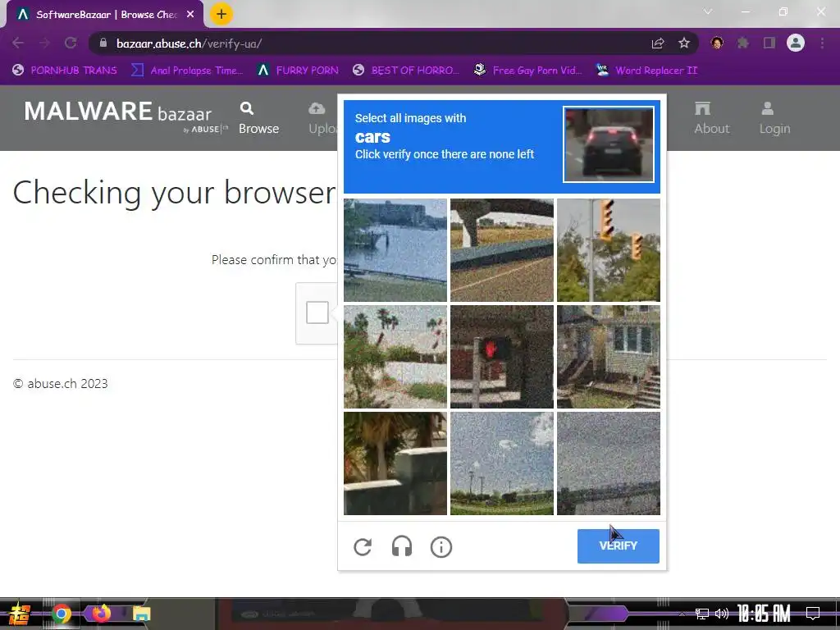Open the Start menu icon on taskbar
Image resolution: width=840 pixels, height=630 pixels.
pos(19,614)
